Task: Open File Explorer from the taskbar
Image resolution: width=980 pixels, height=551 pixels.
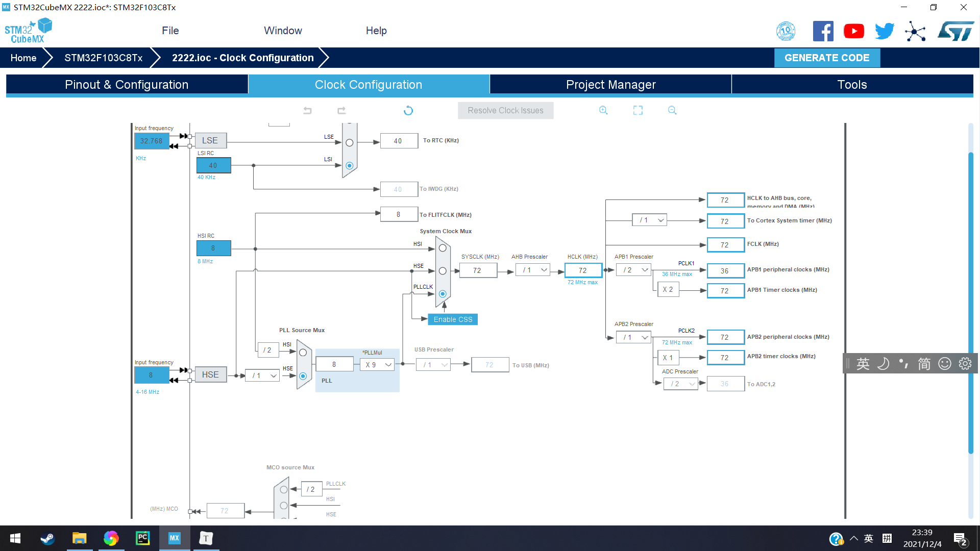Action: coord(79,538)
